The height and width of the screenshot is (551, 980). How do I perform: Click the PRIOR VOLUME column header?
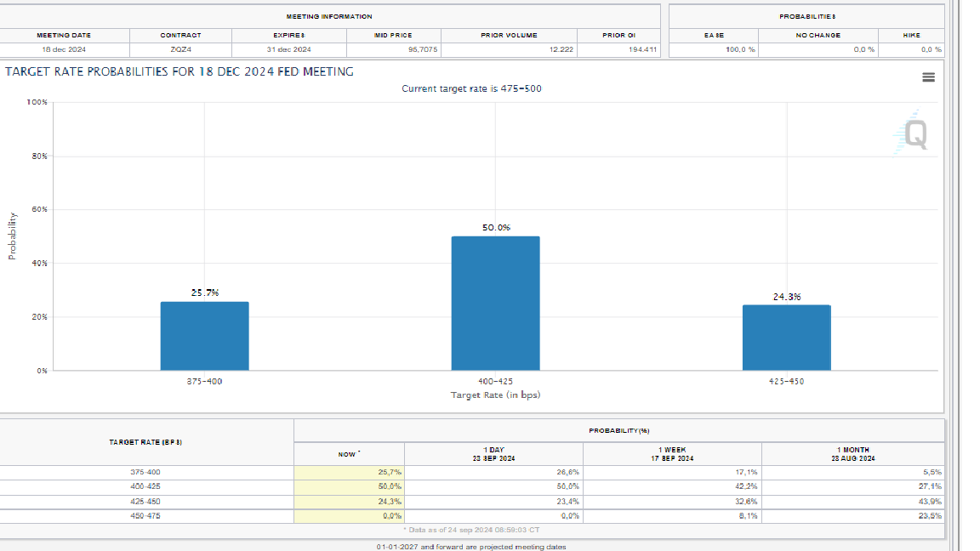(509, 35)
